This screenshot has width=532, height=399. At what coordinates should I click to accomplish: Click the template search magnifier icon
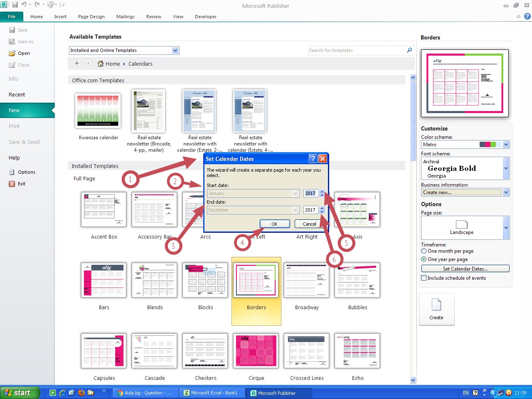click(x=409, y=50)
